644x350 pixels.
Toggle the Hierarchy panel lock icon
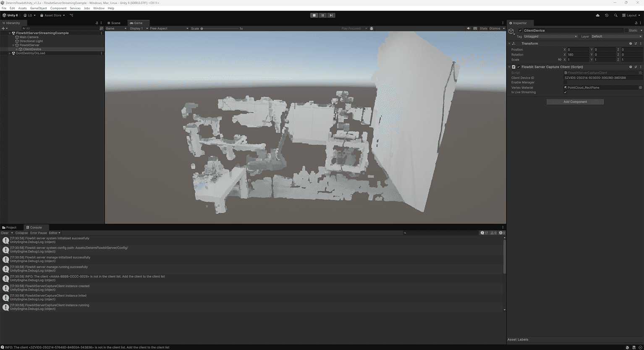97,23
